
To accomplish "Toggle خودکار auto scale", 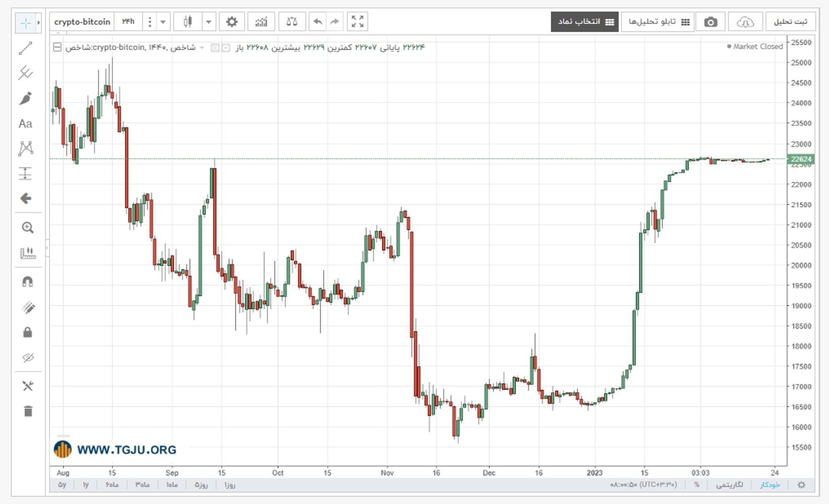I will tap(770, 485).
